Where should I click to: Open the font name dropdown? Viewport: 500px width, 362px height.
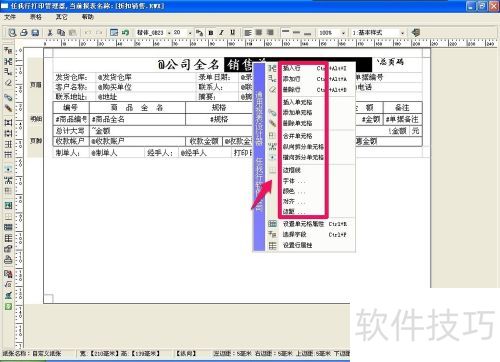pyautogui.click(x=169, y=33)
